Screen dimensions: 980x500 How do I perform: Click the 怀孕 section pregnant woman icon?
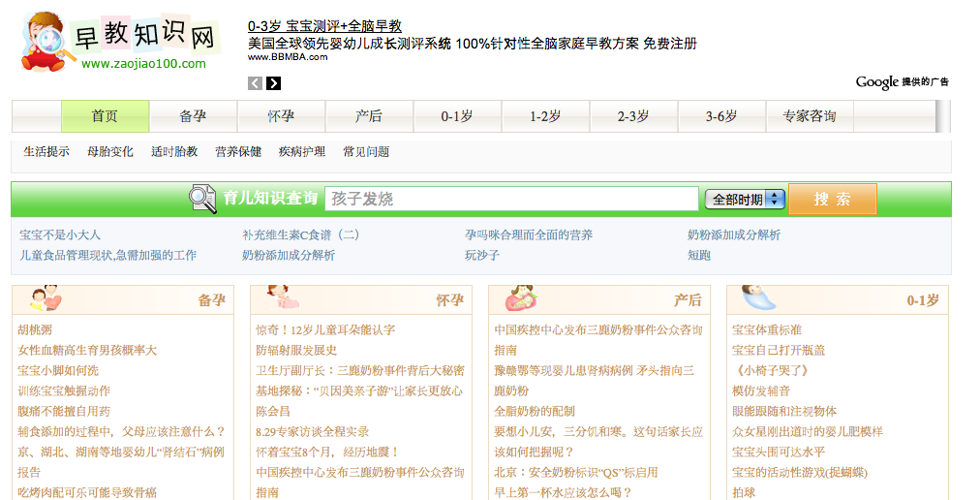point(282,297)
